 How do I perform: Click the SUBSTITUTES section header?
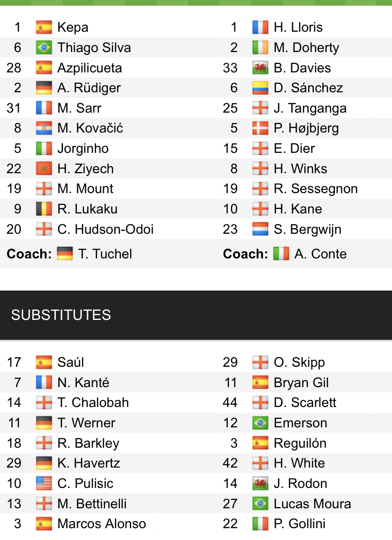pos(61,315)
